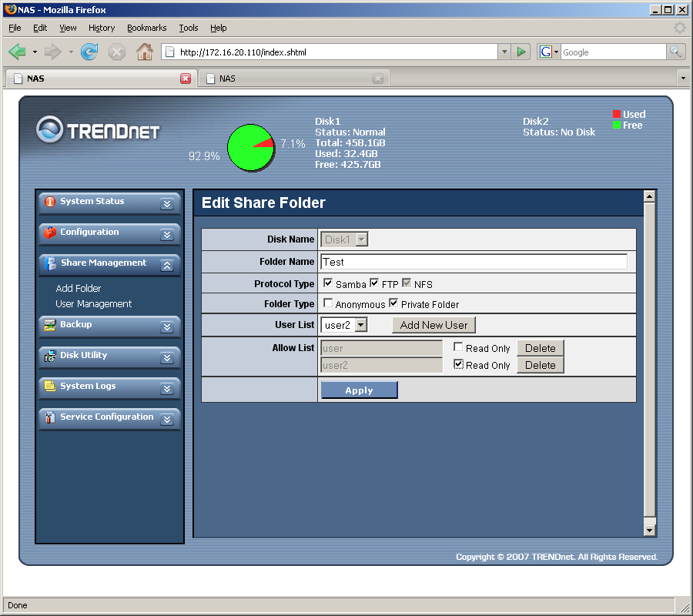Screen dimensions: 693x616
Task: Open the Home page icon
Action: (x=145, y=52)
